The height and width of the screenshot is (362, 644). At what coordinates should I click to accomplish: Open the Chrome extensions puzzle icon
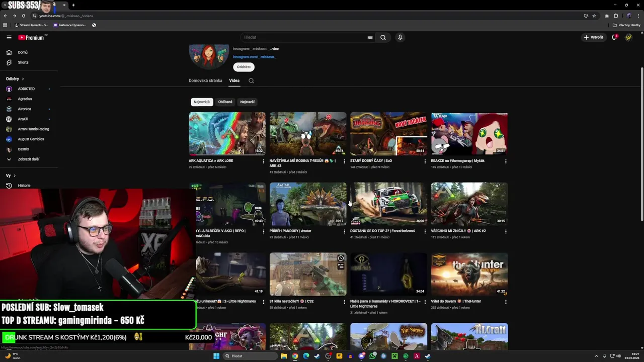pyautogui.click(x=616, y=16)
